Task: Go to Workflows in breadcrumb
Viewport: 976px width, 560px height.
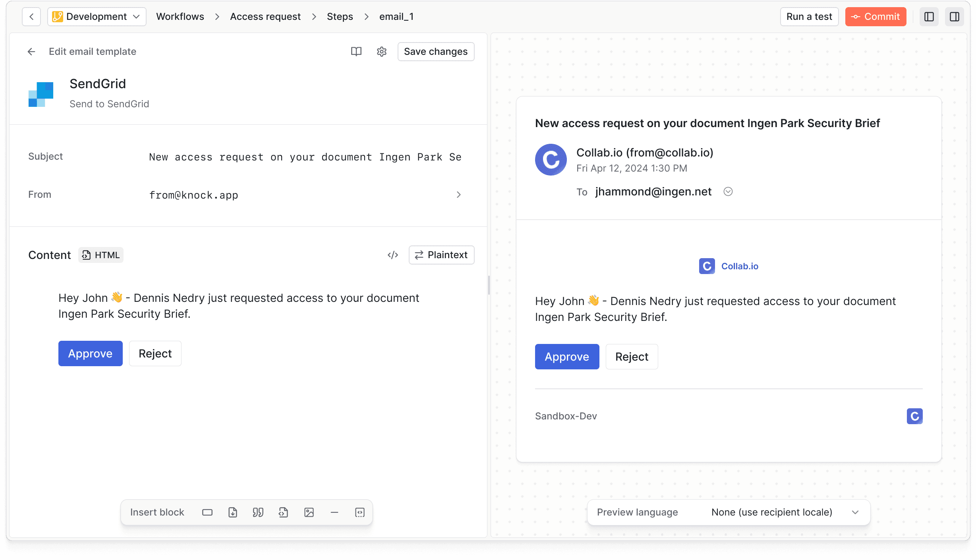Action: (x=180, y=17)
